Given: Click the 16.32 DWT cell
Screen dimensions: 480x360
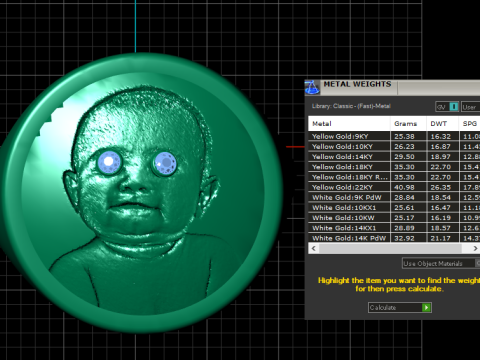Looking at the screenshot, I should coord(443,136).
